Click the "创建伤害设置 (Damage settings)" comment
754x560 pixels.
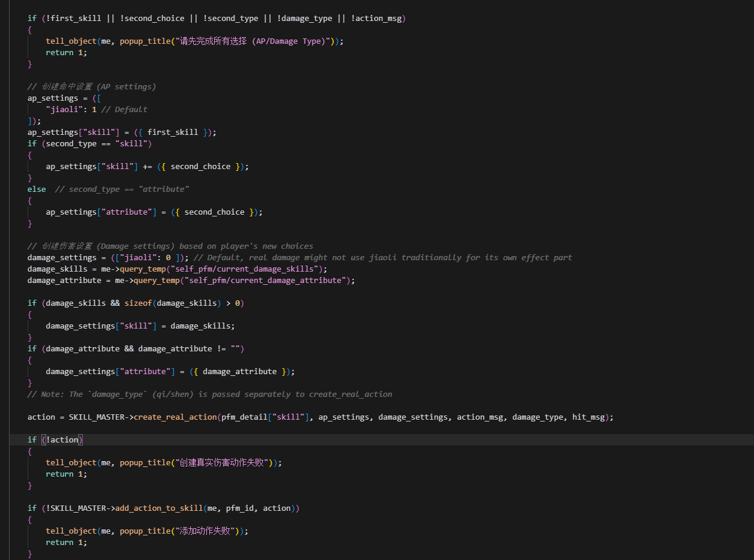tap(170, 246)
